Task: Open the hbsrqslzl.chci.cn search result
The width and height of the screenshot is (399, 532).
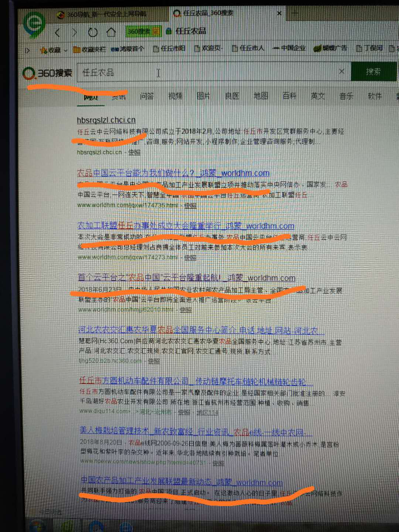Action: tap(106, 120)
